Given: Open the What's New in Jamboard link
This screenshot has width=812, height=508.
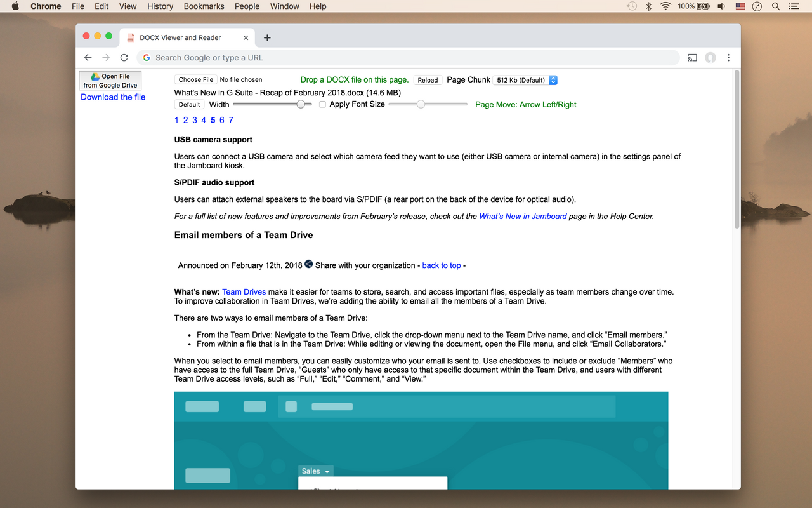Looking at the screenshot, I should click(523, 216).
